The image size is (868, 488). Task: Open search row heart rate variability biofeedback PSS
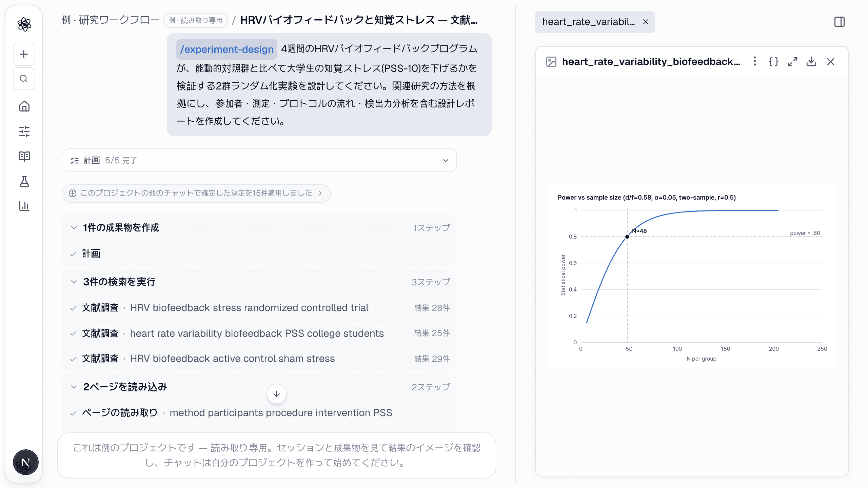coord(259,333)
